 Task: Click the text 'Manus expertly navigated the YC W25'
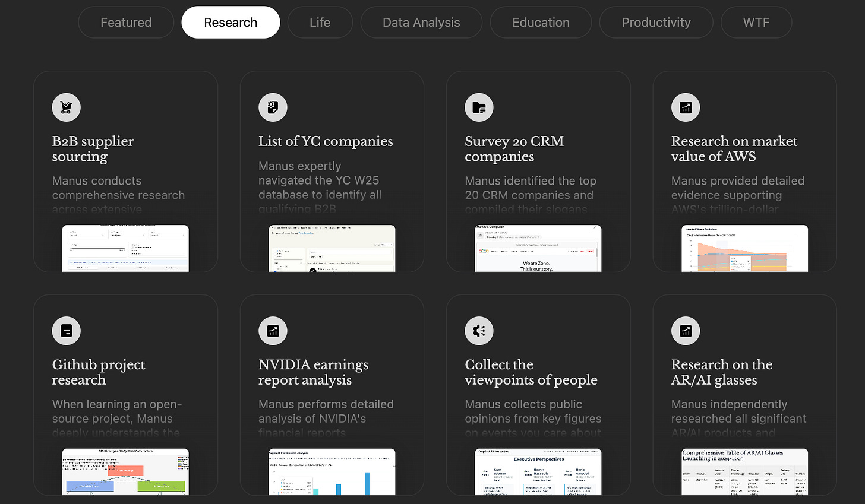coord(320,173)
